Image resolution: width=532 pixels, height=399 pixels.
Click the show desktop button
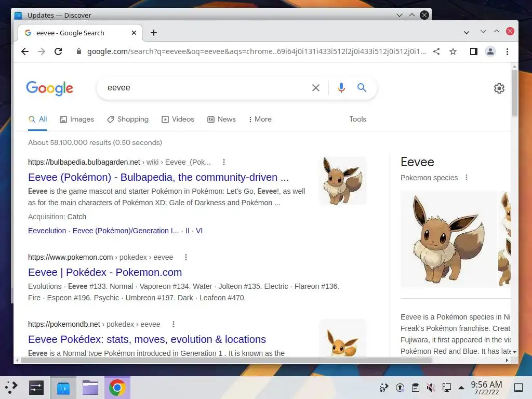518,388
